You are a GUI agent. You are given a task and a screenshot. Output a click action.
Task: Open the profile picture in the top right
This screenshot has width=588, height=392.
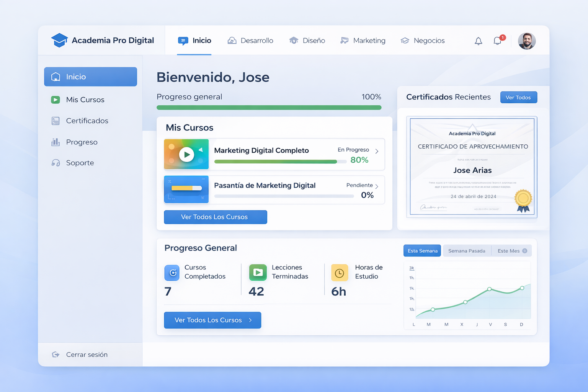click(527, 41)
